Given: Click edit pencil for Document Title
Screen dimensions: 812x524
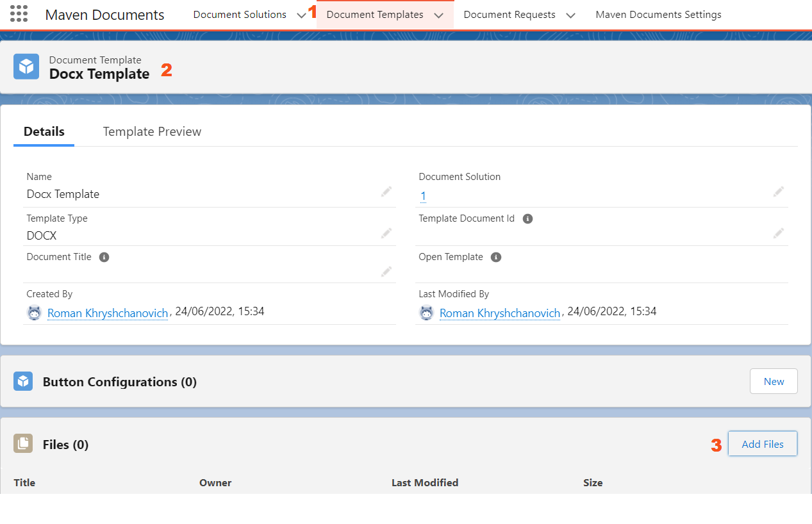Looking at the screenshot, I should (x=386, y=272).
